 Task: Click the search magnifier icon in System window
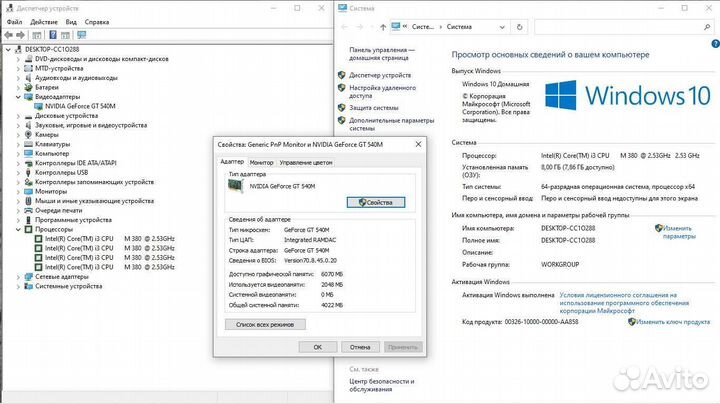tap(707, 27)
